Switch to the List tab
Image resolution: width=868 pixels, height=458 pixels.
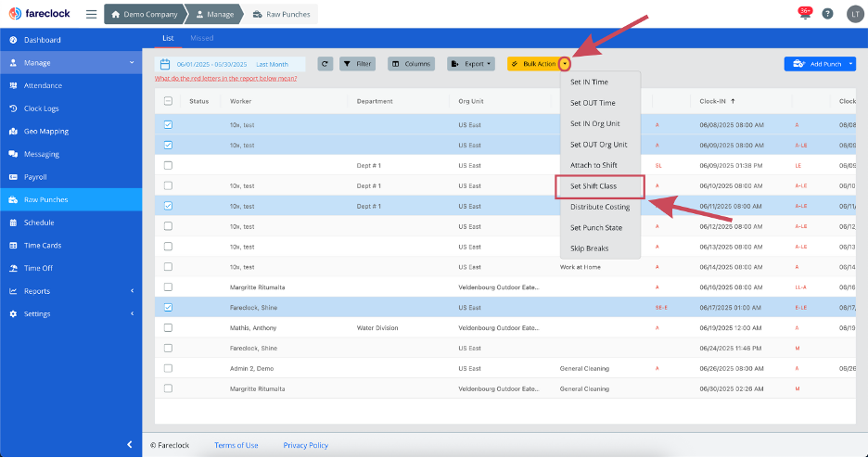pos(168,38)
